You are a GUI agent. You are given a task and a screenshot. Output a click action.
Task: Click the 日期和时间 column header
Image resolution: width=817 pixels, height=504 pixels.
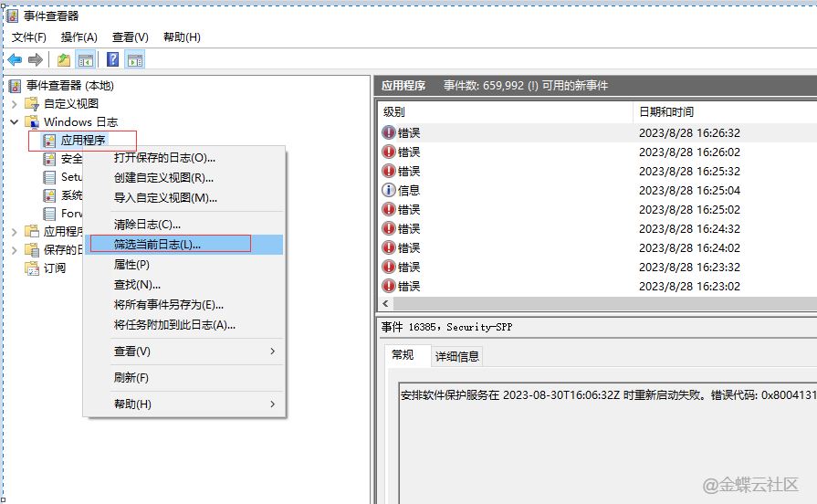[x=666, y=111]
